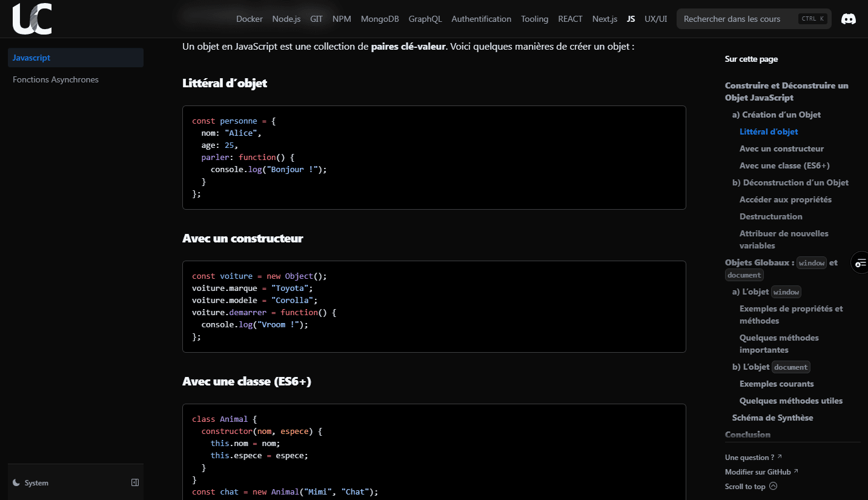Go to the GIT section
Viewport: 868px width, 500px height.
point(316,19)
